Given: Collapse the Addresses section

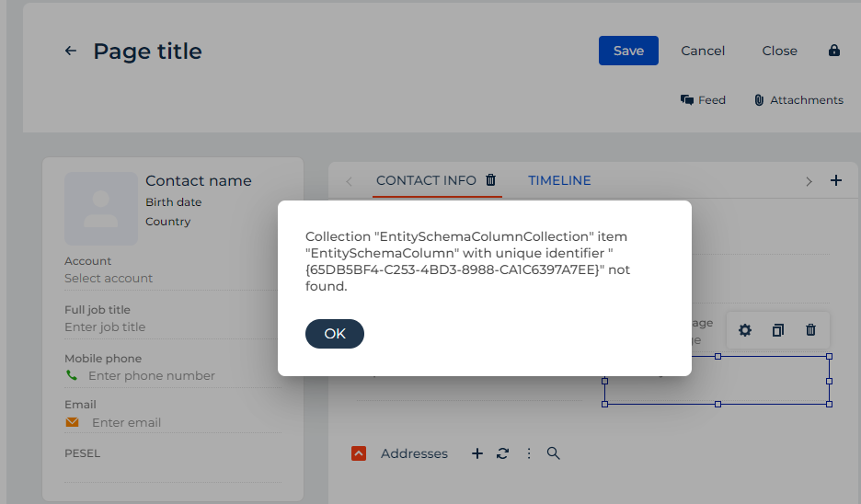Looking at the screenshot, I should (x=359, y=453).
